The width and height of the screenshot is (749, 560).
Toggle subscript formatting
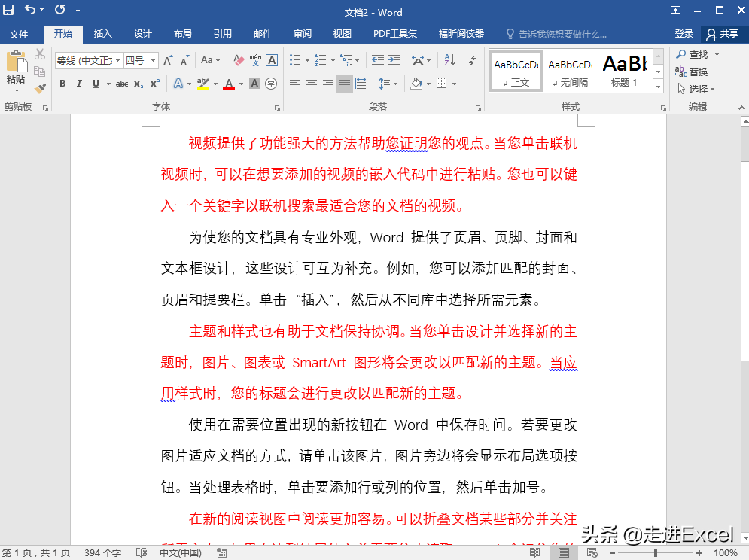[138, 84]
